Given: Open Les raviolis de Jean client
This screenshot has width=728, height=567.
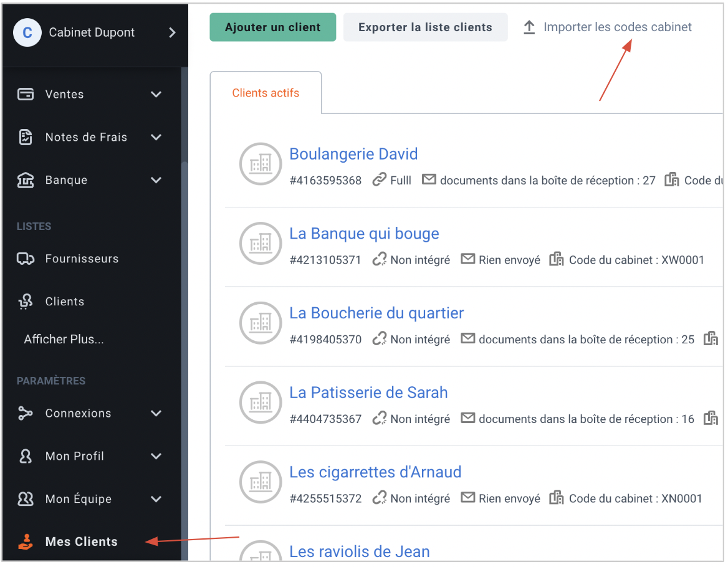Looking at the screenshot, I should 360,551.
